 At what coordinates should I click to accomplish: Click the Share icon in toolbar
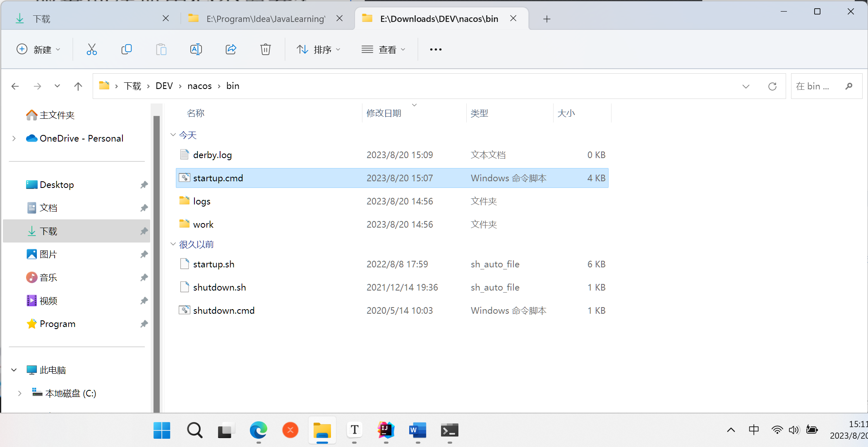pyautogui.click(x=231, y=50)
